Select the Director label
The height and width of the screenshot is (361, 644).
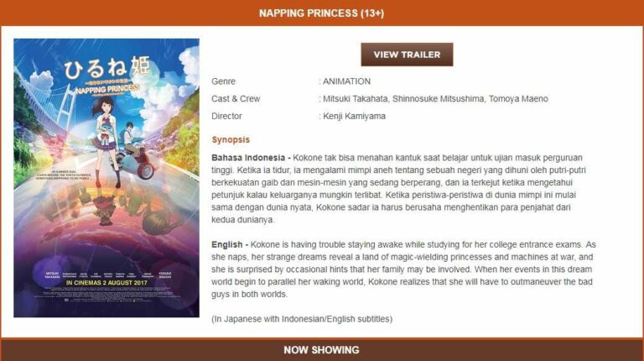pyautogui.click(x=226, y=117)
